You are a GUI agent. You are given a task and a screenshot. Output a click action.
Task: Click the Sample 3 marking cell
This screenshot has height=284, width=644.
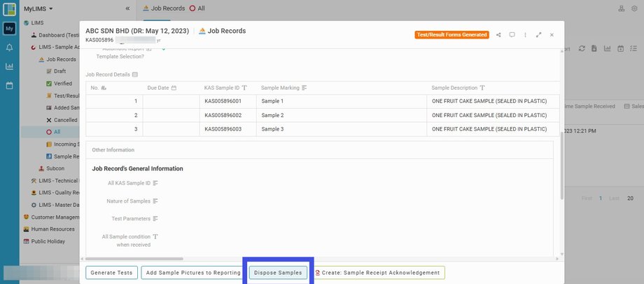click(342, 129)
